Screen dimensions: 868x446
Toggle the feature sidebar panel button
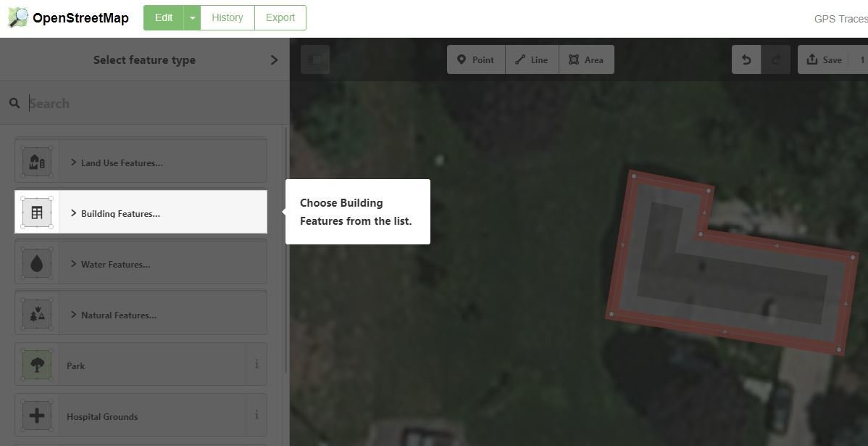[x=315, y=59]
